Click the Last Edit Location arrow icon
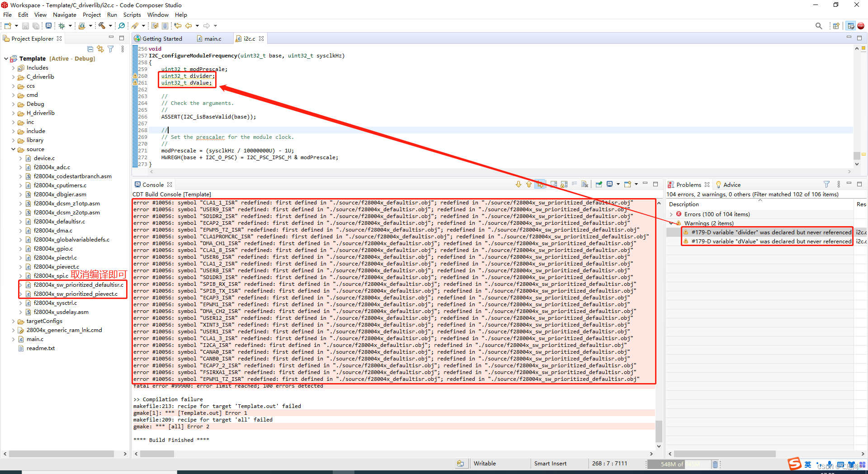868x474 pixels. (178, 26)
